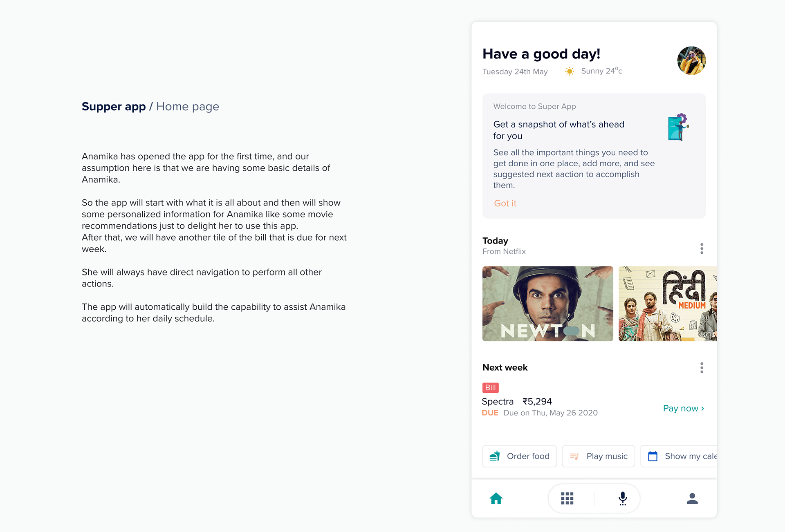785x532 pixels.
Task: Open Today section three-dot menu
Action: click(x=702, y=248)
